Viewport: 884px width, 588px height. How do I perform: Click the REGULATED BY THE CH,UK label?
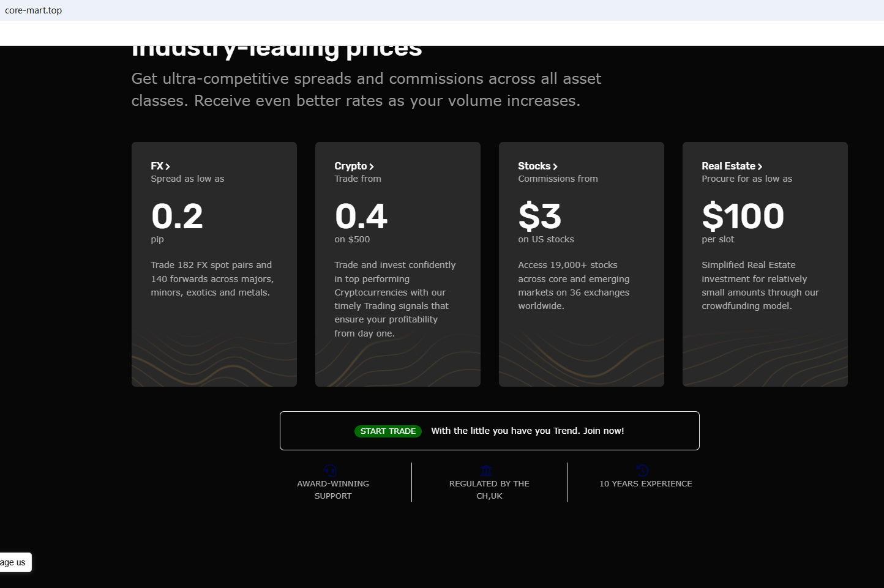489,489
